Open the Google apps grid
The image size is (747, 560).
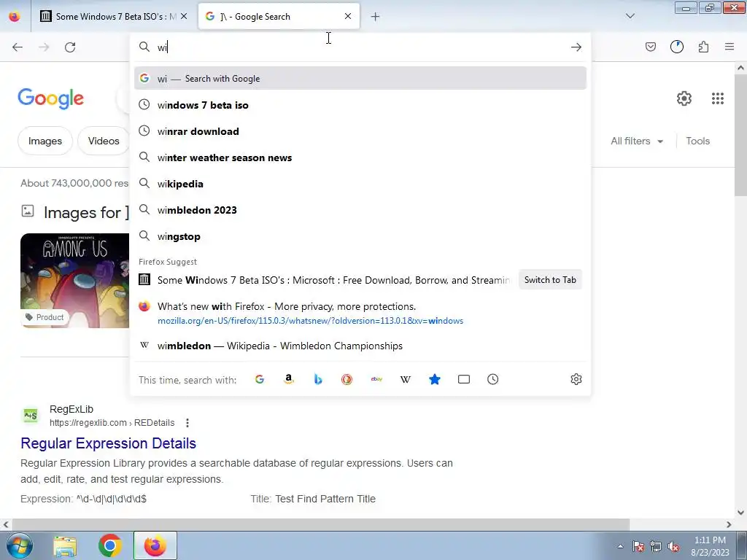click(718, 98)
